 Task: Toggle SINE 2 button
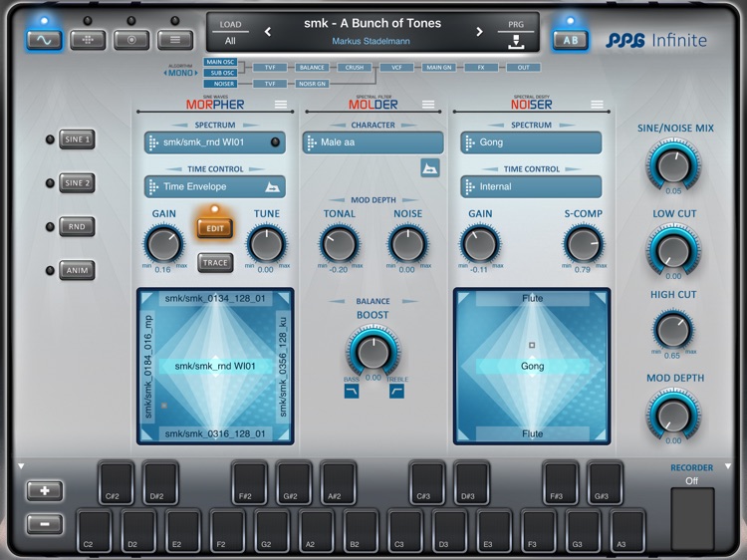(x=77, y=183)
